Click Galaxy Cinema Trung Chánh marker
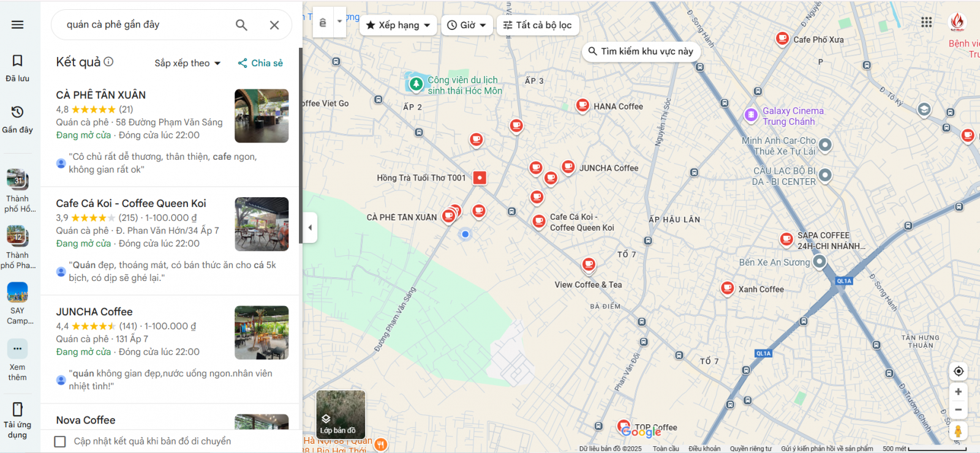This screenshot has height=453, width=980. coord(751,114)
